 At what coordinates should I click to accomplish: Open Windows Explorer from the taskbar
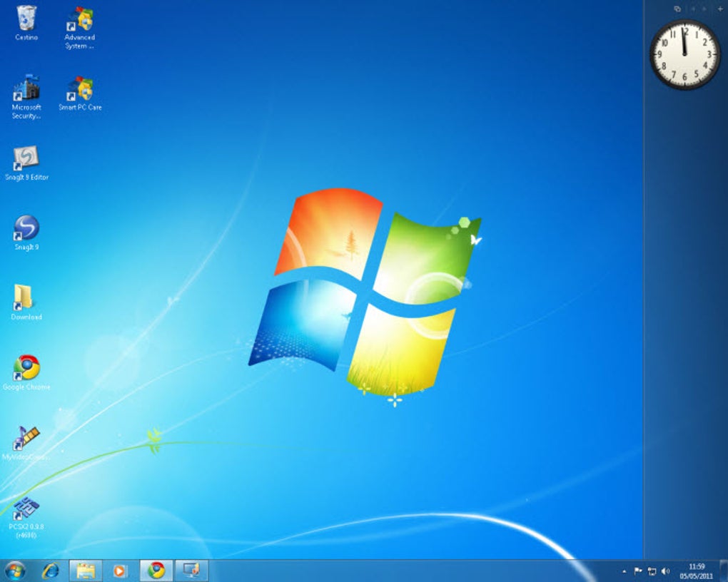[86, 571]
